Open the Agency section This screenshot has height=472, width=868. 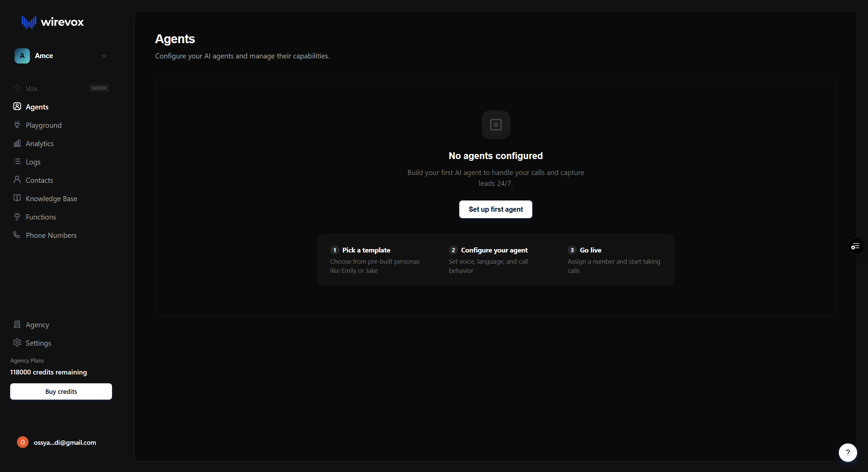click(37, 325)
